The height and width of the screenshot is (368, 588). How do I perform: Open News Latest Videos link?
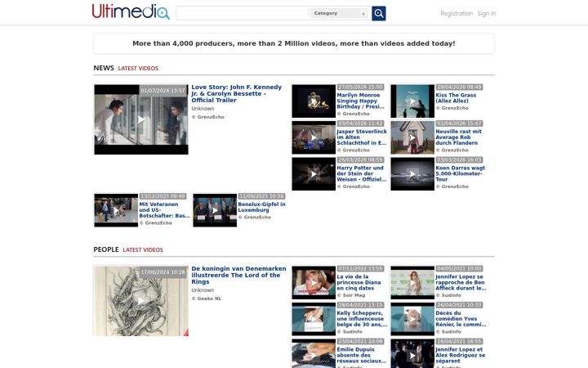pos(138,69)
